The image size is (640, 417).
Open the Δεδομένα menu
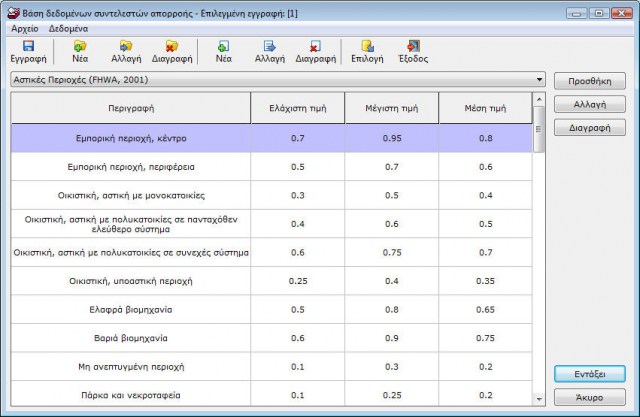point(68,29)
